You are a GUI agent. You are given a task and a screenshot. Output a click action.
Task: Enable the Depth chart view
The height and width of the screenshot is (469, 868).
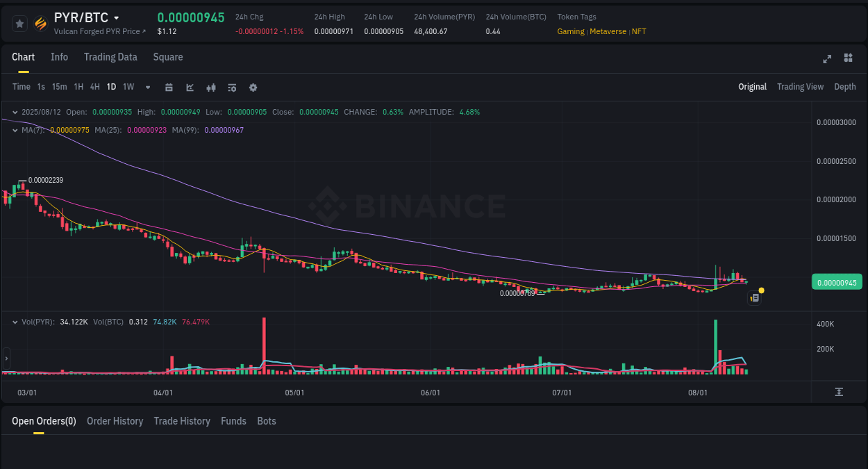point(845,87)
